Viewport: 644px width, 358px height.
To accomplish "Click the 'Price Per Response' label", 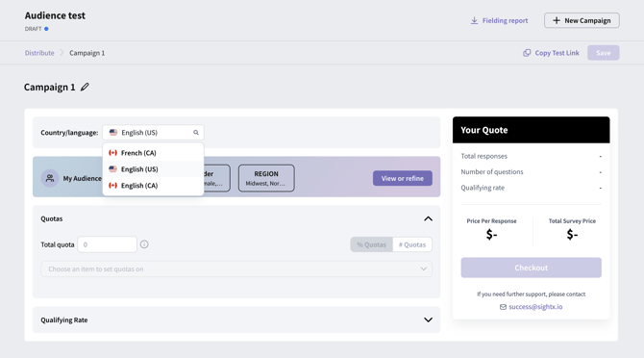I will pyautogui.click(x=491, y=221).
